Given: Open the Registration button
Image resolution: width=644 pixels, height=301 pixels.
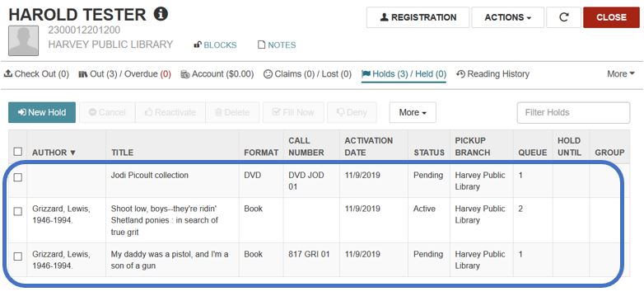Looking at the screenshot, I should pyautogui.click(x=418, y=17).
